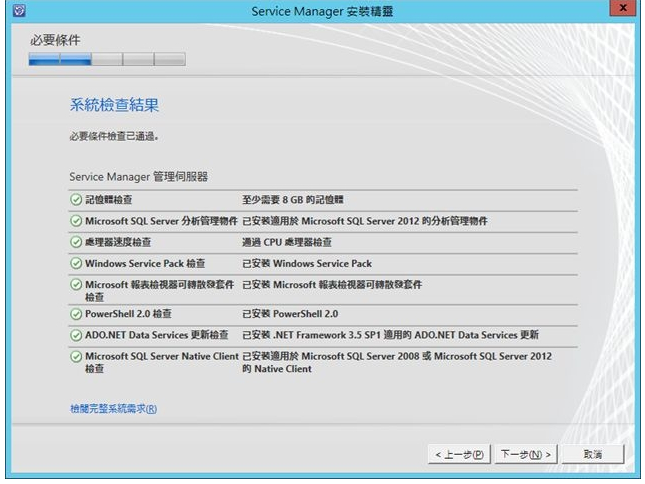Open the 檢閱完整系統需求(R) link

(x=114, y=409)
